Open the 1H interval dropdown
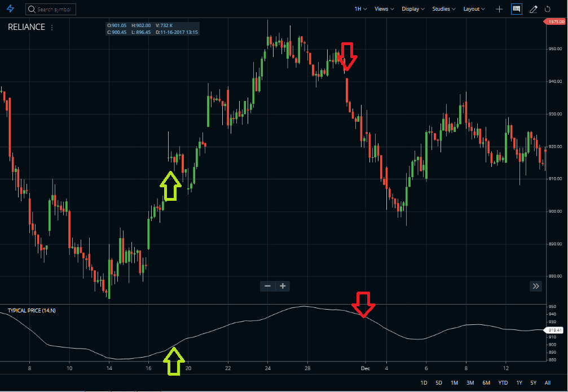 [x=360, y=8]
